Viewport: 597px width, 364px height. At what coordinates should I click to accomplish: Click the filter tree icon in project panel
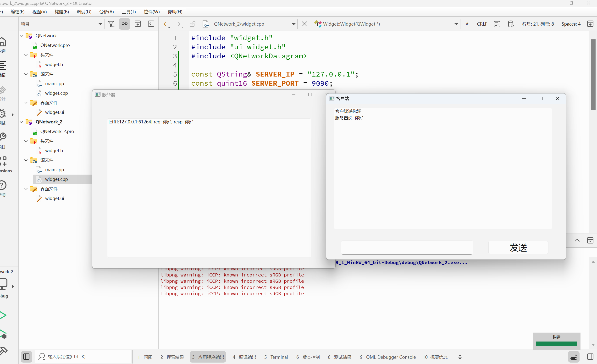(x=111, y=24)
